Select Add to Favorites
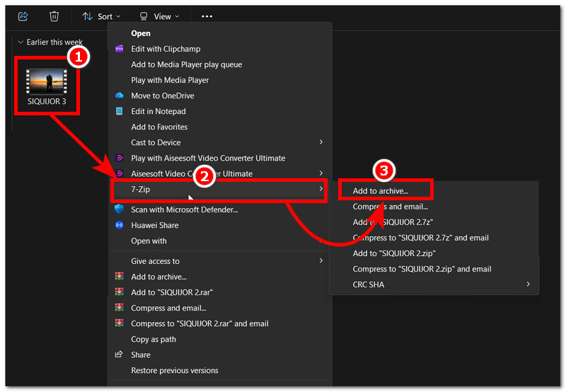 [159, 127]
